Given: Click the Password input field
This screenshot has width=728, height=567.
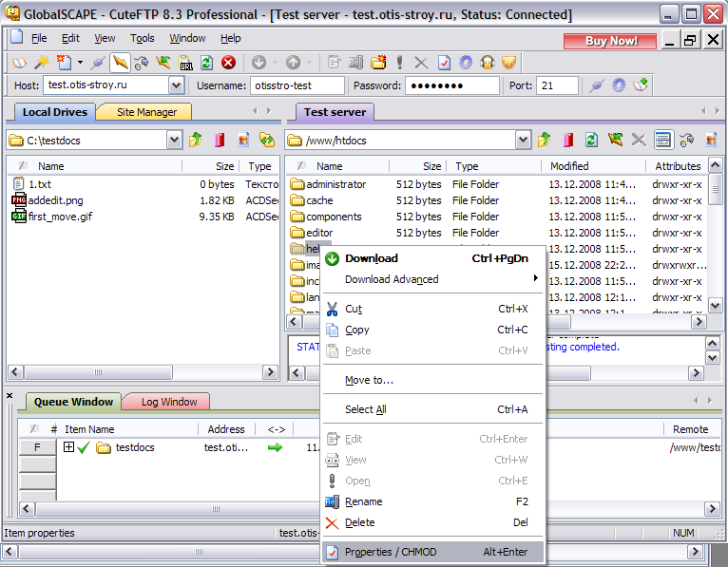Looking at the screenshot, I should click(451, 85).
